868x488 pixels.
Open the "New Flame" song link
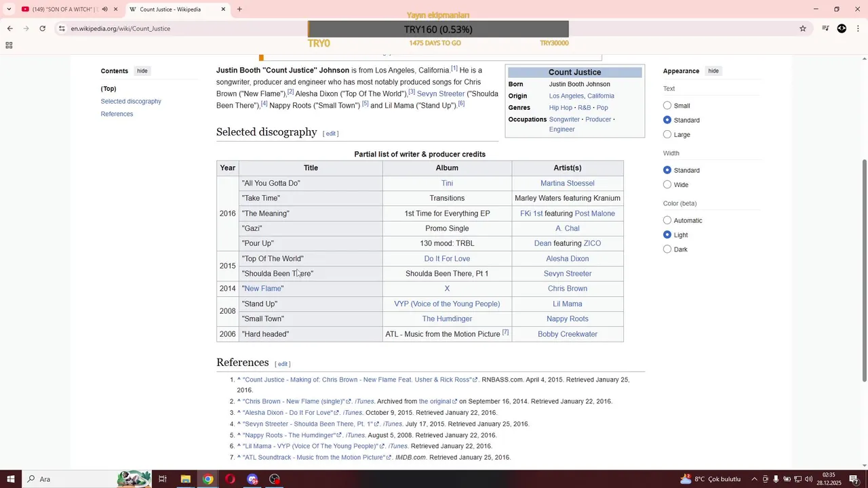point(262,289)
